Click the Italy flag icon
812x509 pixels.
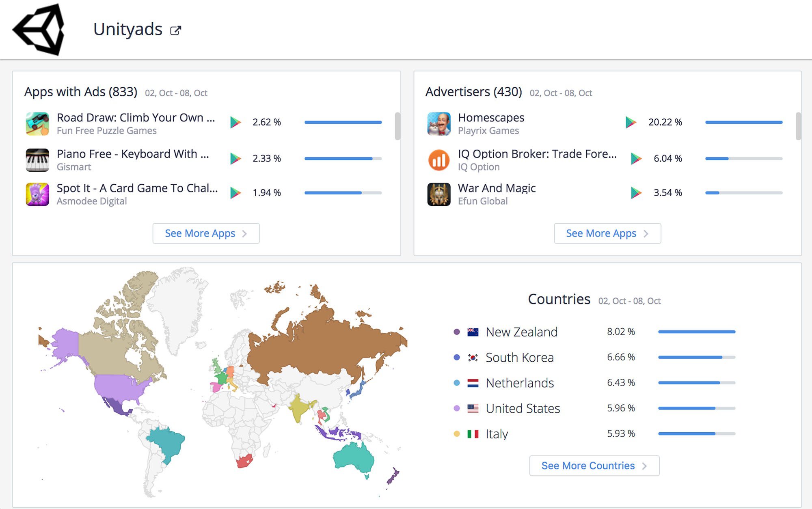click(x=473, y=434)
